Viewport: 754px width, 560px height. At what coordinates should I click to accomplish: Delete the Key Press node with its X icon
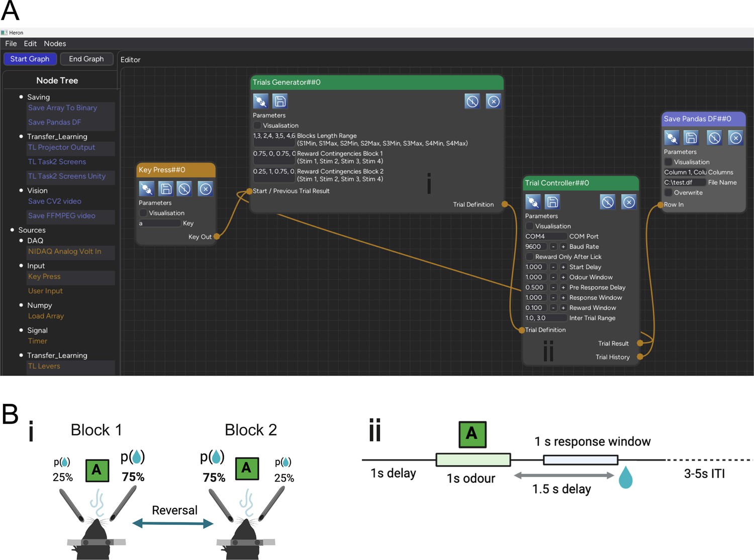tap(205, 189)
